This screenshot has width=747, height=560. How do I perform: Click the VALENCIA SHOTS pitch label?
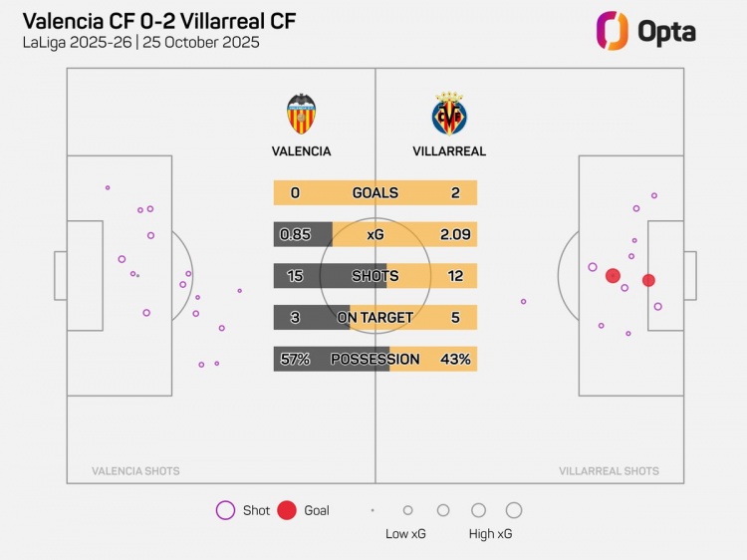pyautogui.click(x=135, y=471)
